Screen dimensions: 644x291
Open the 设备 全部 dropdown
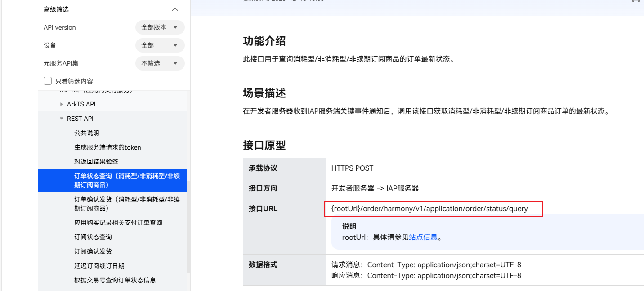pos(160,45)
